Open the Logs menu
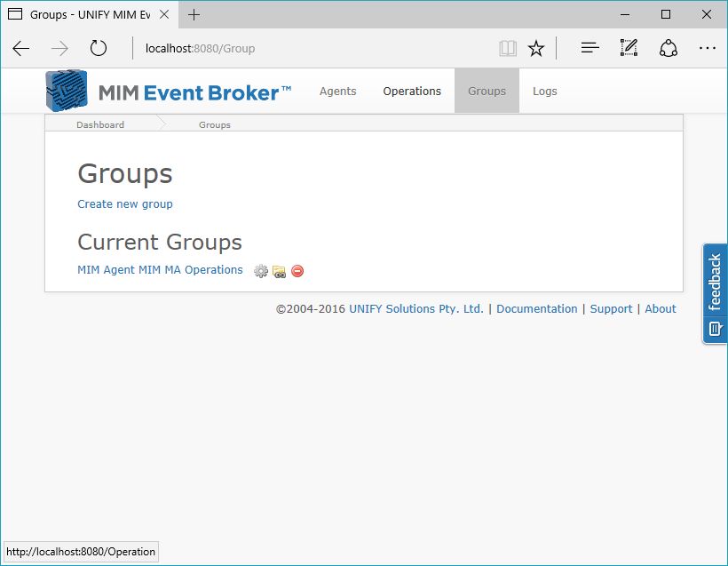Screen dimensions: 728x566 (x=544, y=92)
